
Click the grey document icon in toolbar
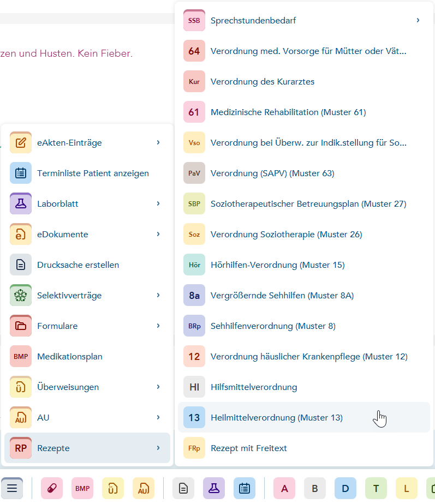point(183,488)
